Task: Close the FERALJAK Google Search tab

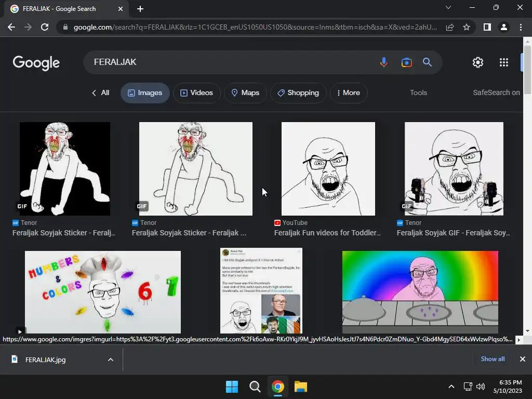Action: pos(121,9)
